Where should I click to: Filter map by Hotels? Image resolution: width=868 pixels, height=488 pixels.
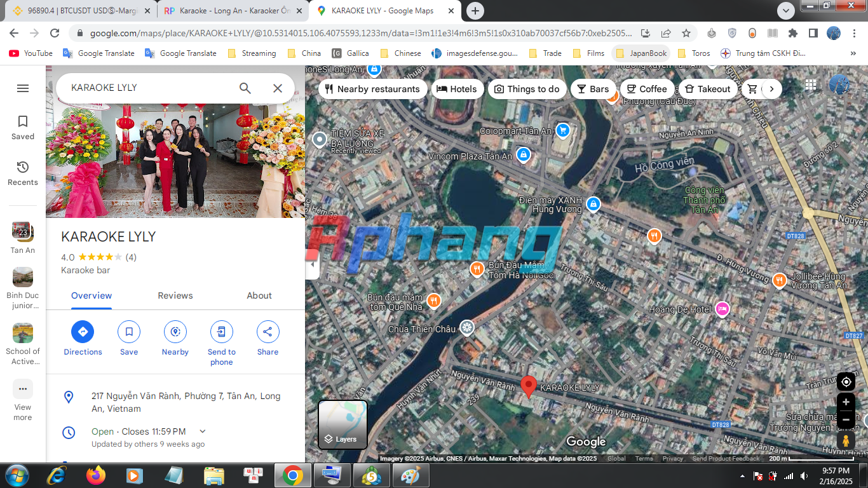457,89
